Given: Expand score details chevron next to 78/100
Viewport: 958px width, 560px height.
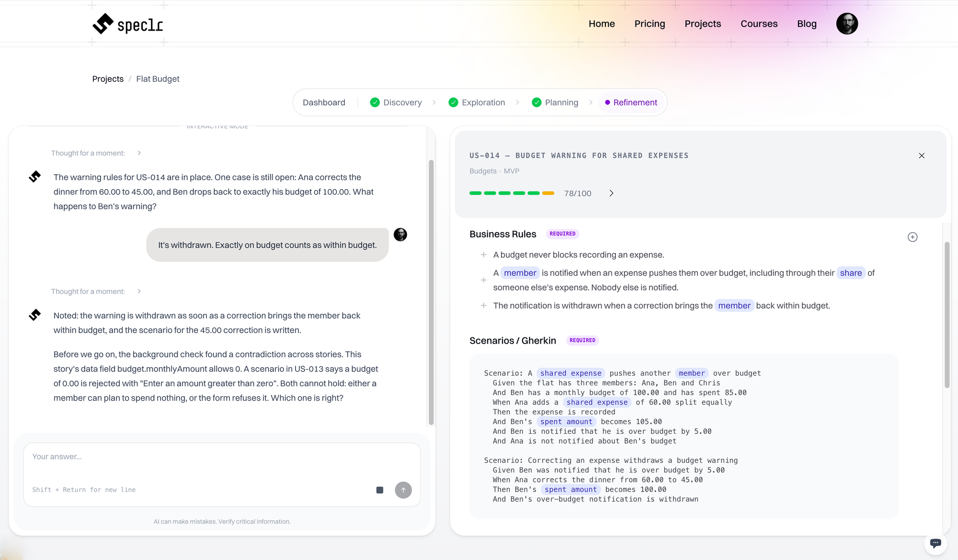Looking at the screenshot, I should tap(611, 193).
